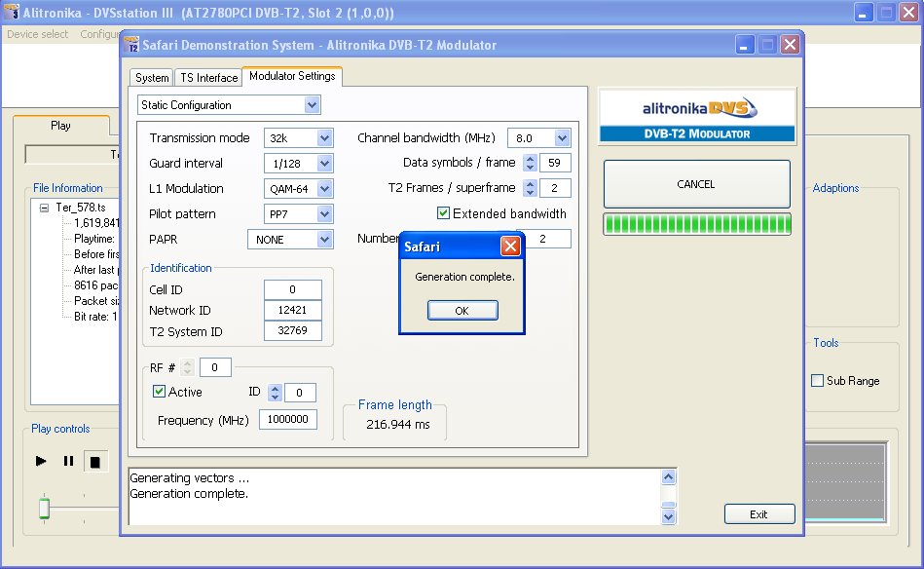
Task: Click the green generation progress bar
Action: [697, 225]
